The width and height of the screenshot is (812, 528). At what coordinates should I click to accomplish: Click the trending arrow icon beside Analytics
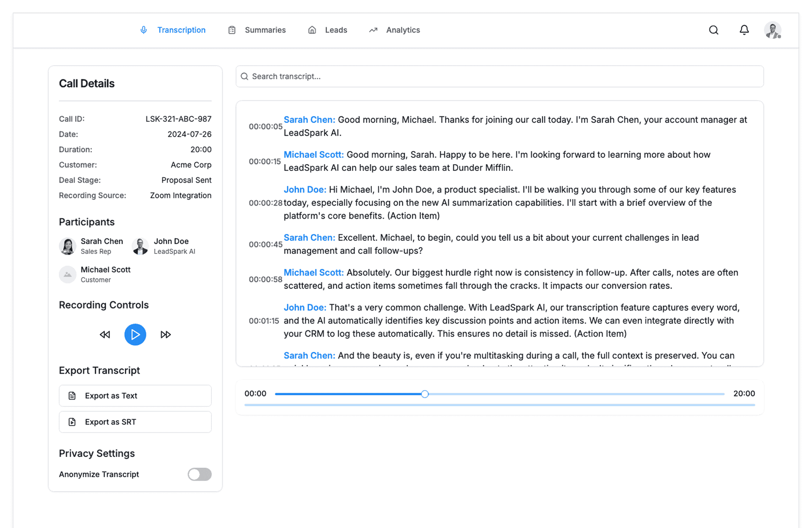[x=373, y=30]
